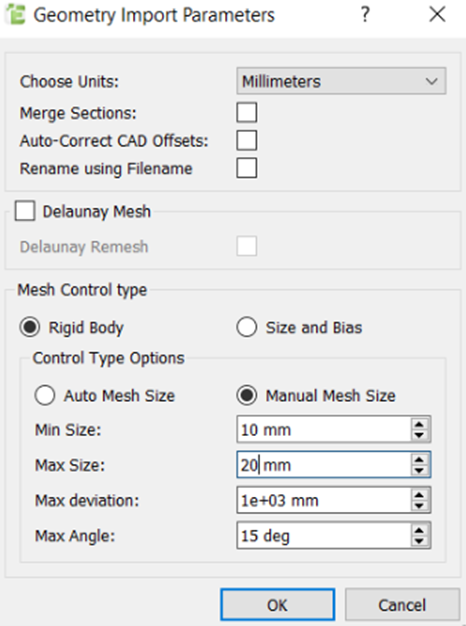Cancel the geometry import dialog
Screen dimensions: 466x626
coord(403,604)
